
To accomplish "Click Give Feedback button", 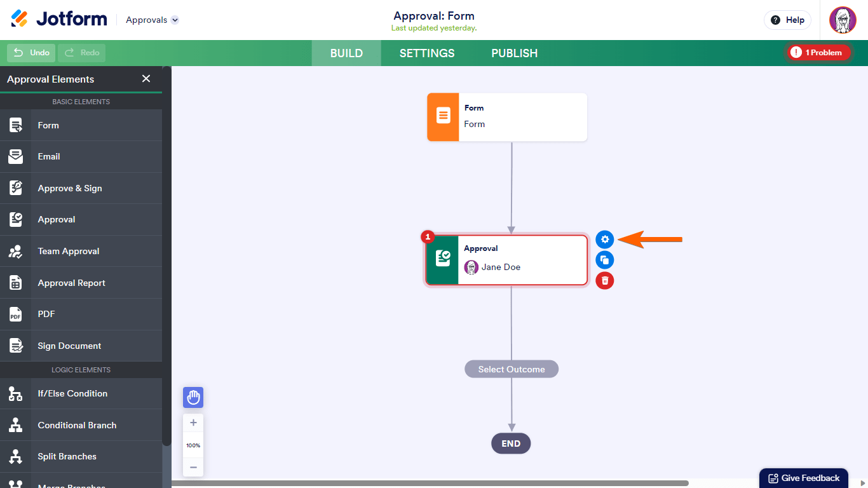I will click(x=804, y=478).
